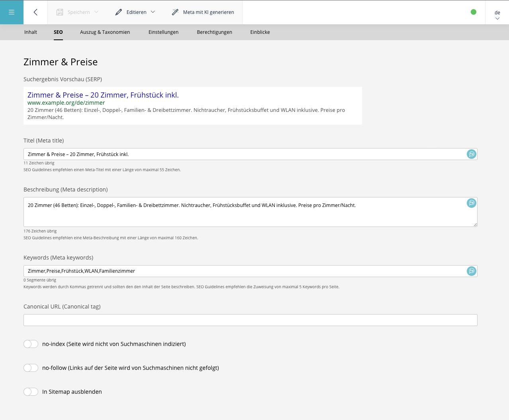This screenshot has height=420, width=509.
Task: Open the Auszug & Taxonomien tab
Action: pyautogui.click(x=105, y=32)
